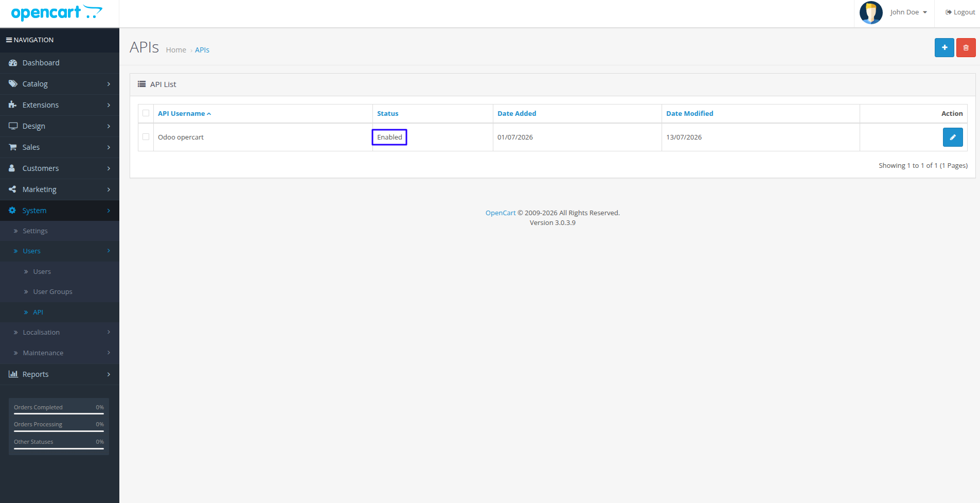Click the API Username sort arrow
Screen dimensions: 980x503
pyautogui.click(x=209, y=114)
